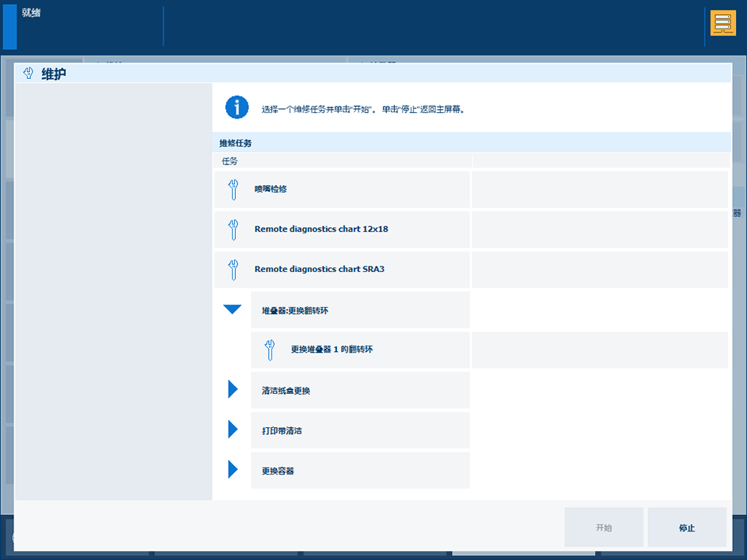
Task: Click wrench icon for Remote diagnostics chart 12x18
Action: pos(233,229)
